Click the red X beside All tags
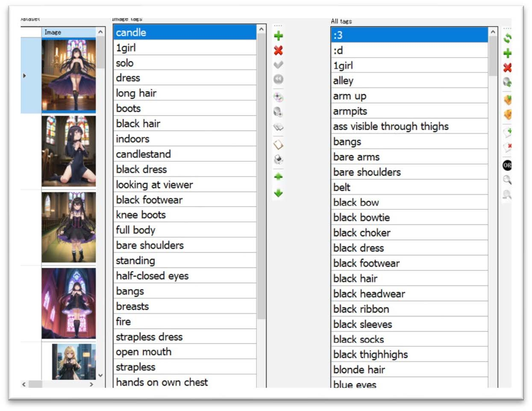532x411 pixels. click(507, 68)
